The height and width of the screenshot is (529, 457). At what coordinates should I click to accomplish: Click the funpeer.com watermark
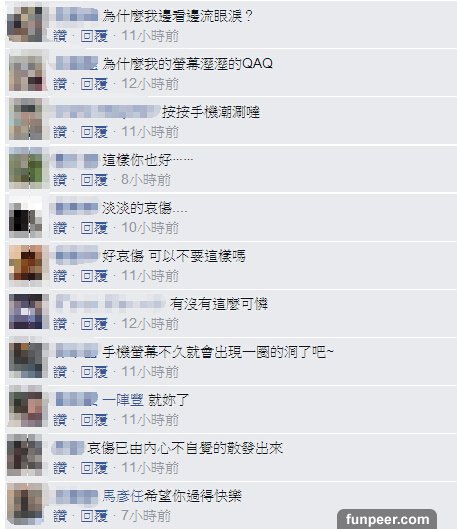pos(387,519)
